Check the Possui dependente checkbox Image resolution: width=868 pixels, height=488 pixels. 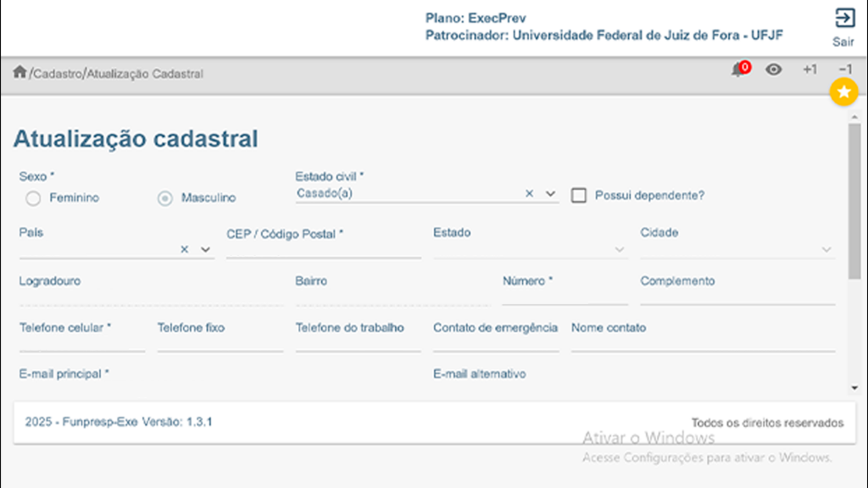pos(579,196)
